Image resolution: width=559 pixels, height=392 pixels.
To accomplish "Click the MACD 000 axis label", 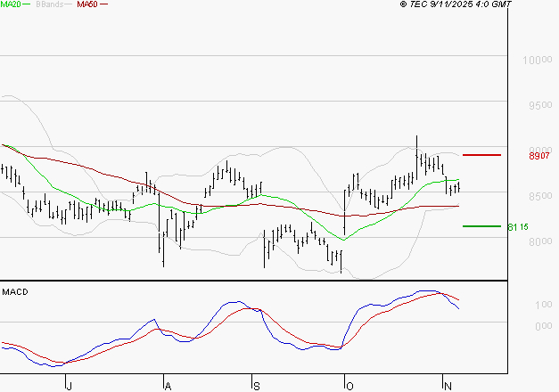I will 544,326.
